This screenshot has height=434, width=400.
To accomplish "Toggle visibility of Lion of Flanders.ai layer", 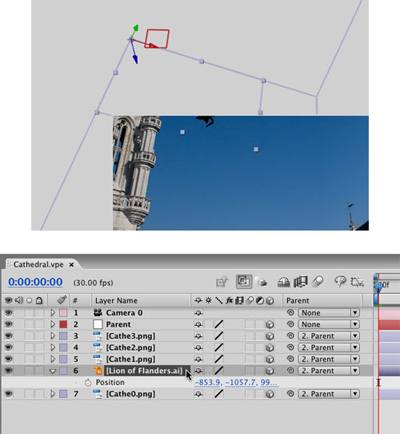I will tap(8, 371).
